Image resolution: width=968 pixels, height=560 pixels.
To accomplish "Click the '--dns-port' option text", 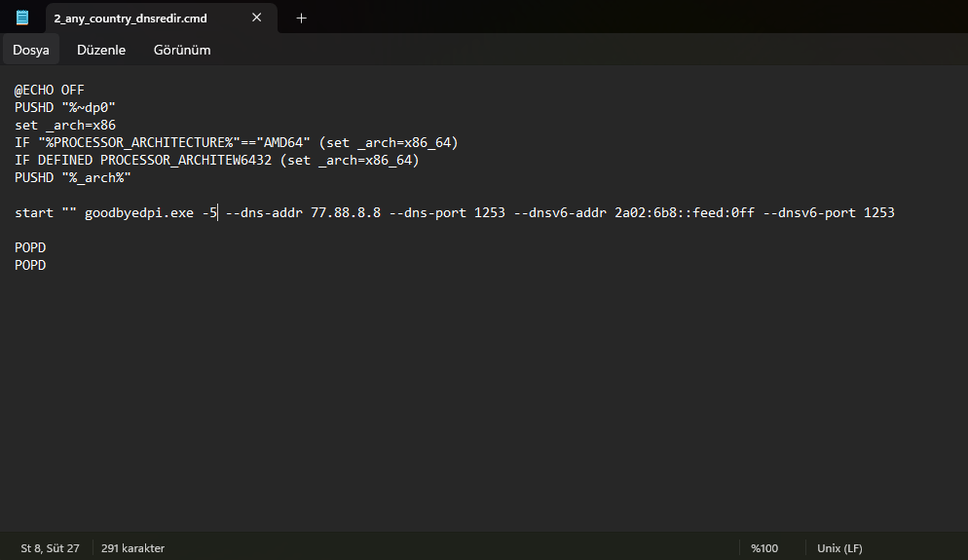I will [428, 213].
